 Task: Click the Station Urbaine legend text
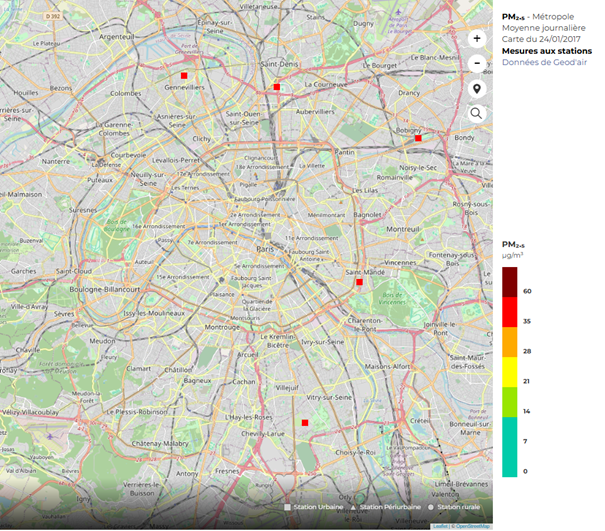pos(318,507)
